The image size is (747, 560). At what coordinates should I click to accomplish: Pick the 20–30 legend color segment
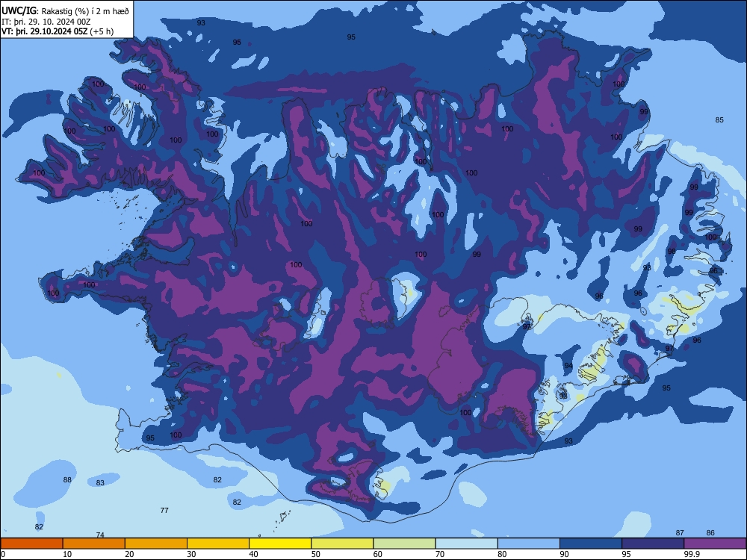coord(156,544)
